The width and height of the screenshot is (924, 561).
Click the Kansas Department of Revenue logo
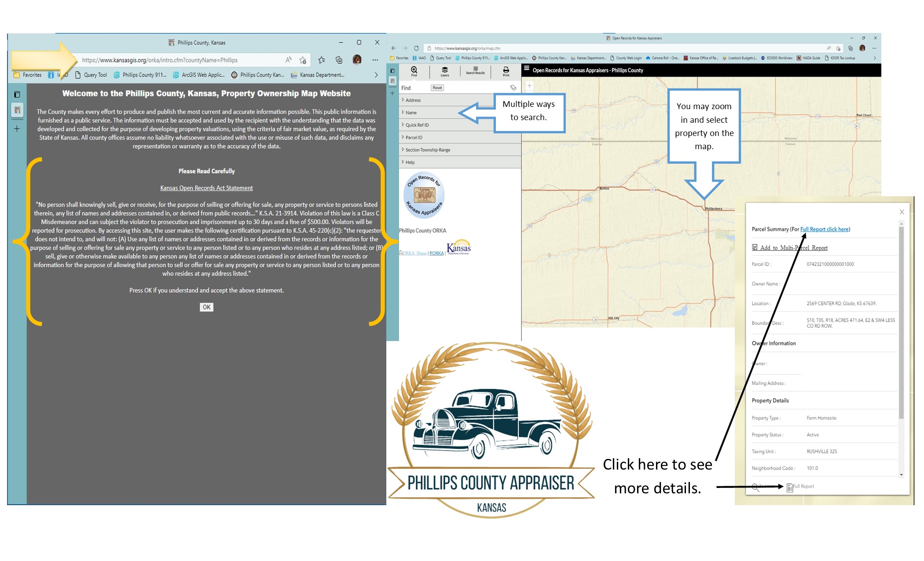459,247
